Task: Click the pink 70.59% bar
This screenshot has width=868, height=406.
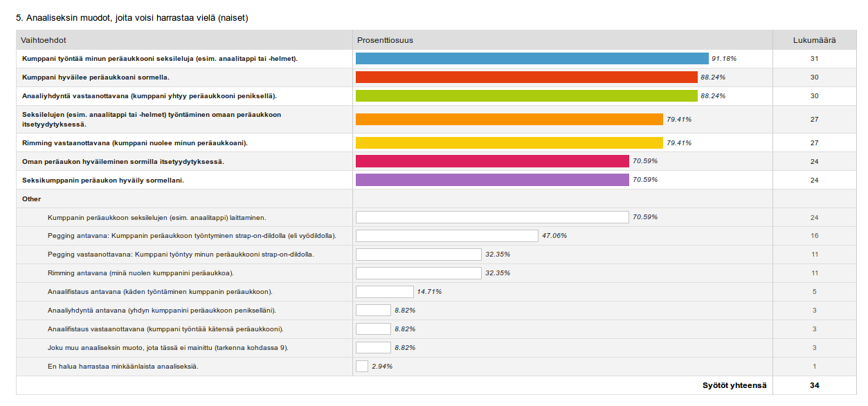Action: [x=492, y=161]
